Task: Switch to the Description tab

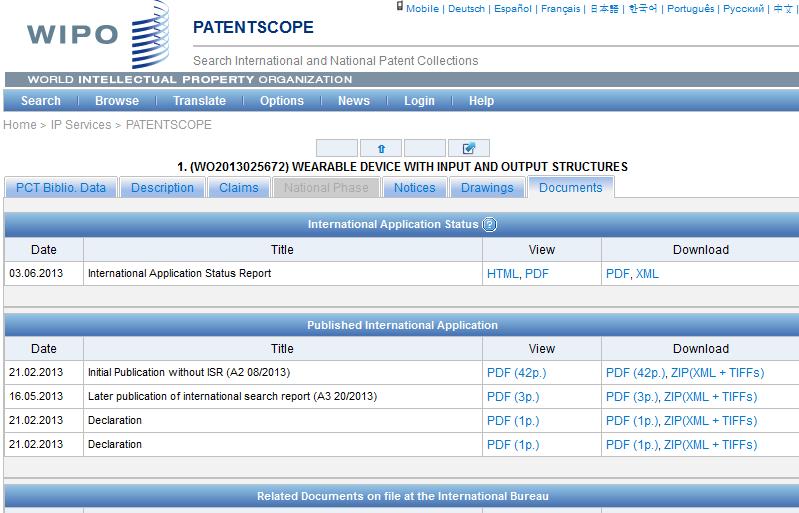Action: [x=163, y=187]
